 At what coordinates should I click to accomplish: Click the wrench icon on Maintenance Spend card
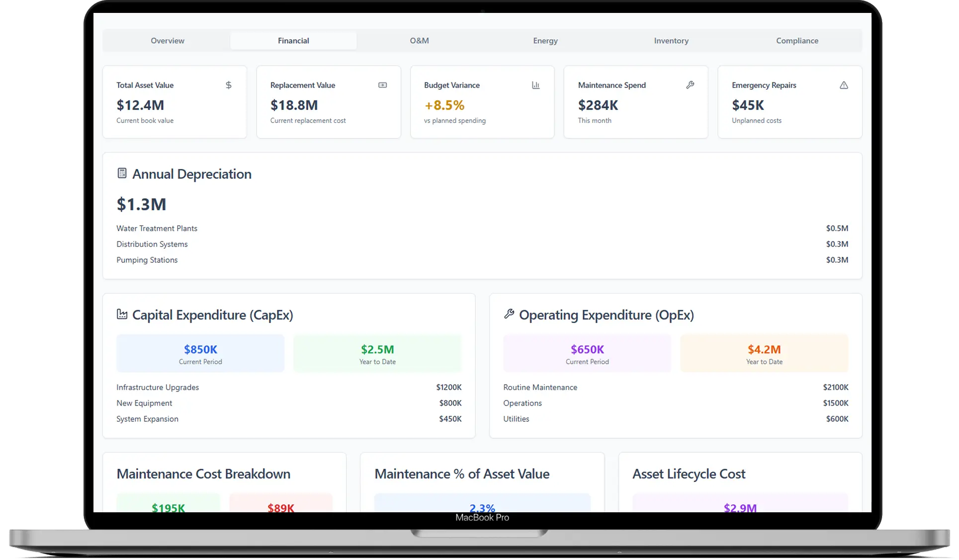(690, 85)
